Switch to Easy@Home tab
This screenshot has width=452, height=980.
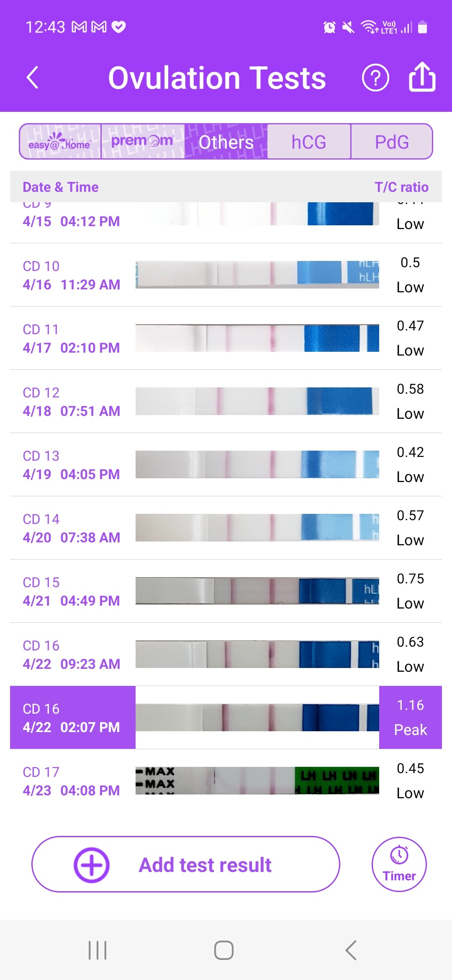pos(60,142)
